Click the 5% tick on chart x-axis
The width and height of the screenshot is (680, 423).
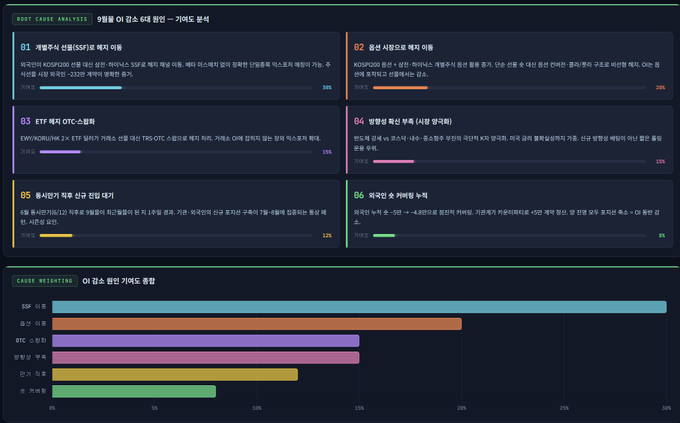pyautogui.click(x=154, y=408)
